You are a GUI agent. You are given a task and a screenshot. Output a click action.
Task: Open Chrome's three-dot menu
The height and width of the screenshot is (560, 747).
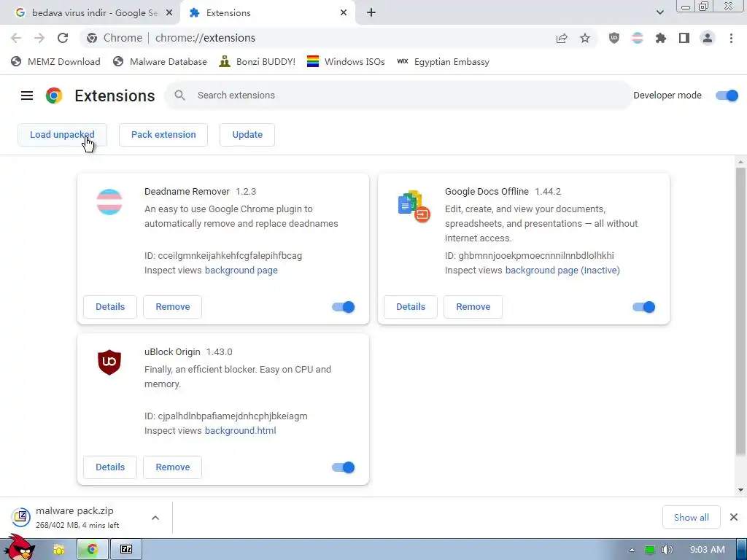tap(731, 38)
